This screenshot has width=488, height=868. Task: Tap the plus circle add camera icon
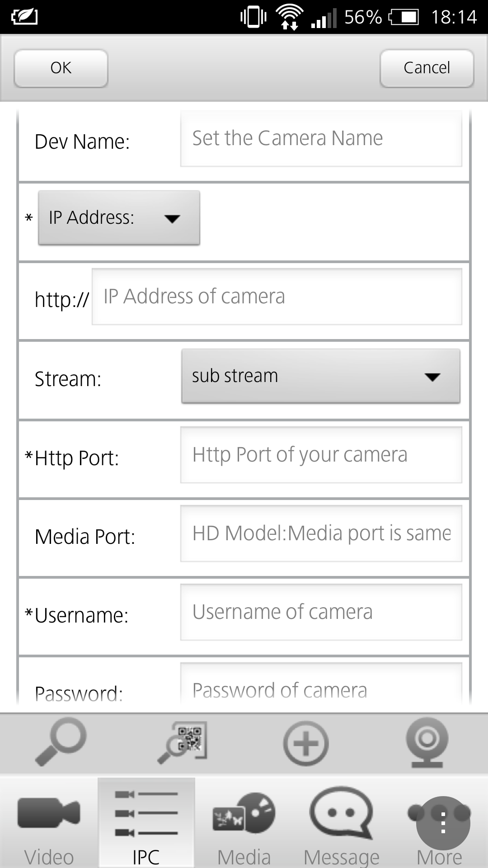click(x=305, y=743)
